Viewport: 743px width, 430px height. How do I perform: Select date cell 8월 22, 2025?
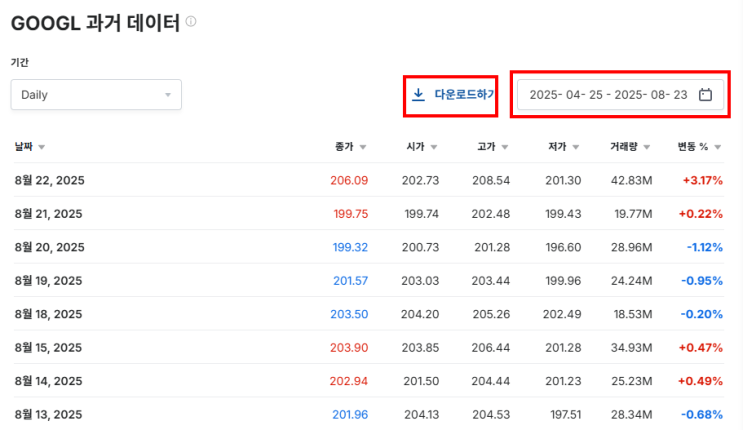[x=49, y=181]
